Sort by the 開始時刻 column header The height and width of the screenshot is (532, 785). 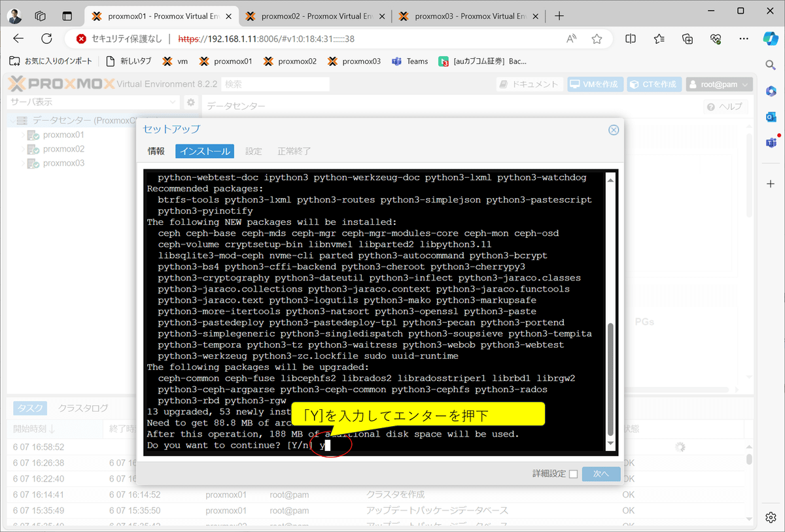[54, 429]
